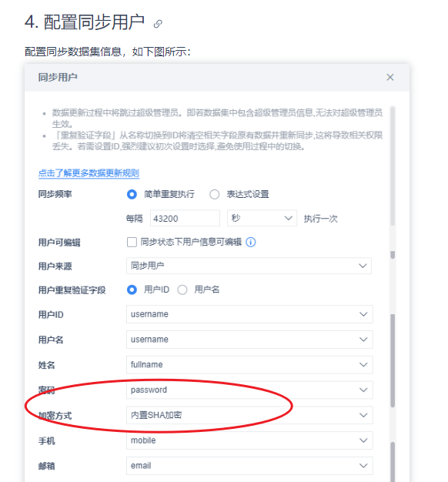The height and width of the screenshot is (482, 448).
Task: Expand 加密方式 dropdown showing 内置SHA加密
Action: (x=249, y=415)
